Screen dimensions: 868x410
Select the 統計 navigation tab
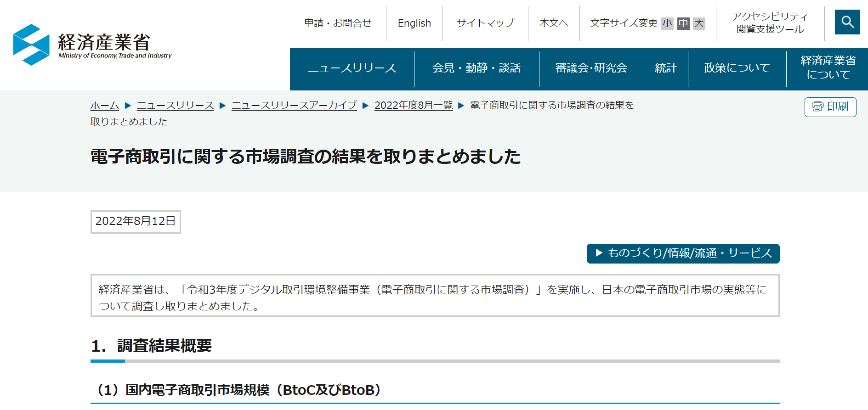tap(666, 68)
